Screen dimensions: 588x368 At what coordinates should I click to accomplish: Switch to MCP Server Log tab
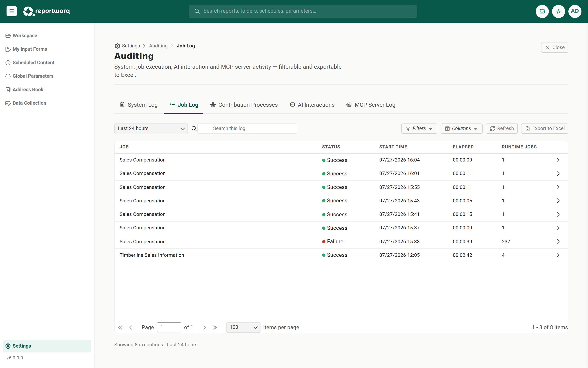pos(371,105)
